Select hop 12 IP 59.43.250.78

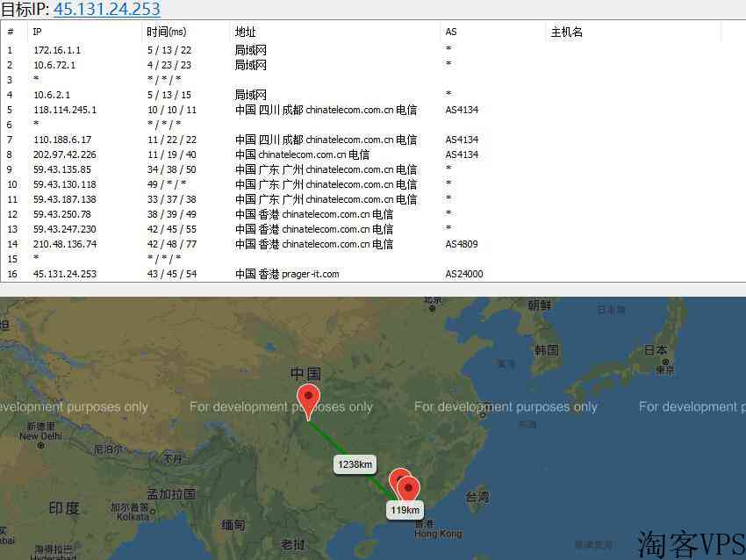(x=61, y=214)
